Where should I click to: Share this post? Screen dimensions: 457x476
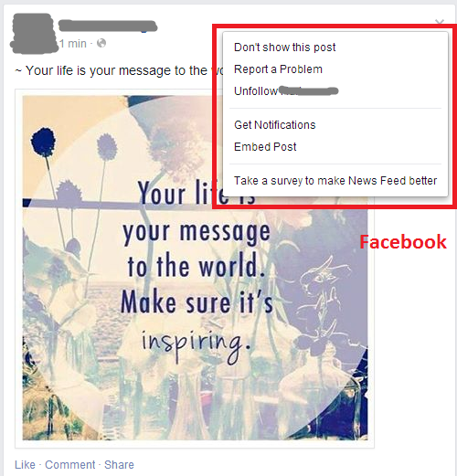pyautogui.click(x=119, y=465)
